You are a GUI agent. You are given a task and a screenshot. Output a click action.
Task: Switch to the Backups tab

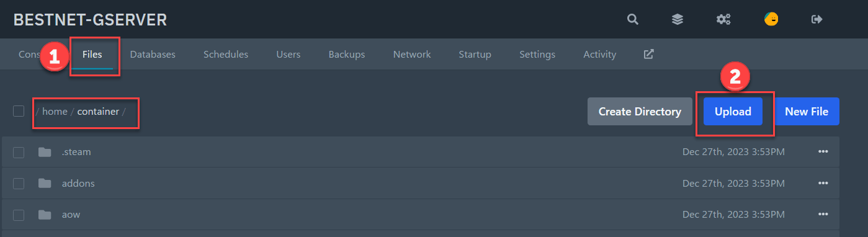click(347, 54)
